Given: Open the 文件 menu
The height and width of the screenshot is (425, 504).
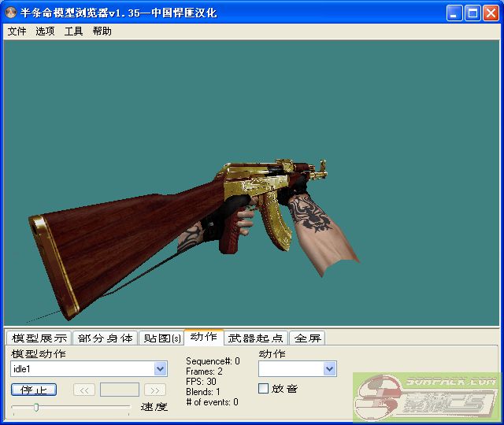Looking at the screenshot, I should 17,31.
